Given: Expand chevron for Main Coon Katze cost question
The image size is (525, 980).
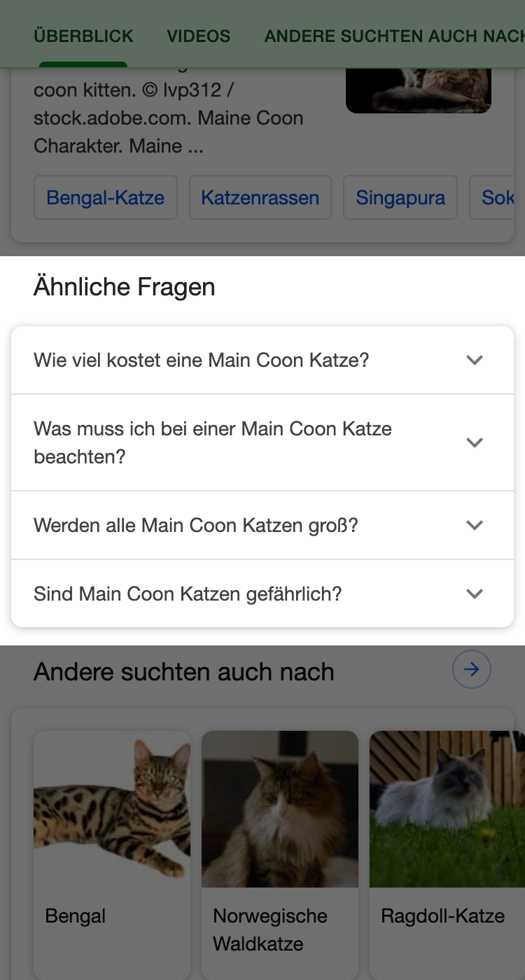Looking at the screenshot, I should point(475,360).
